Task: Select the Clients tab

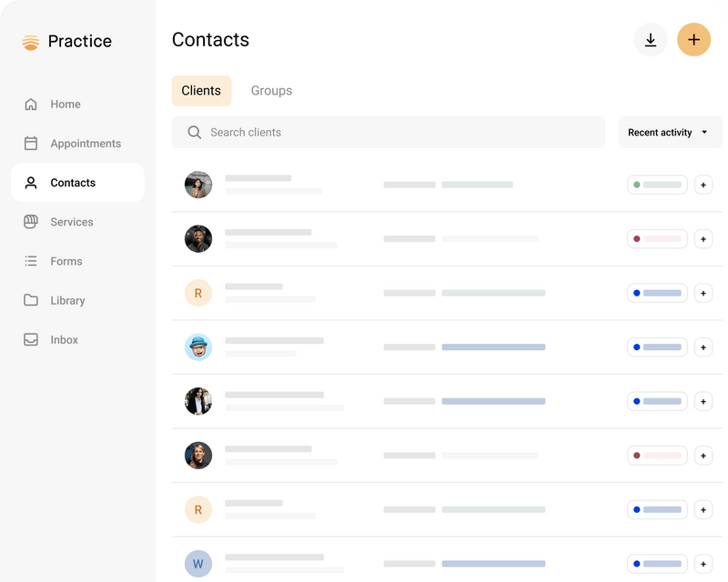Action: (x=201, y=90)
